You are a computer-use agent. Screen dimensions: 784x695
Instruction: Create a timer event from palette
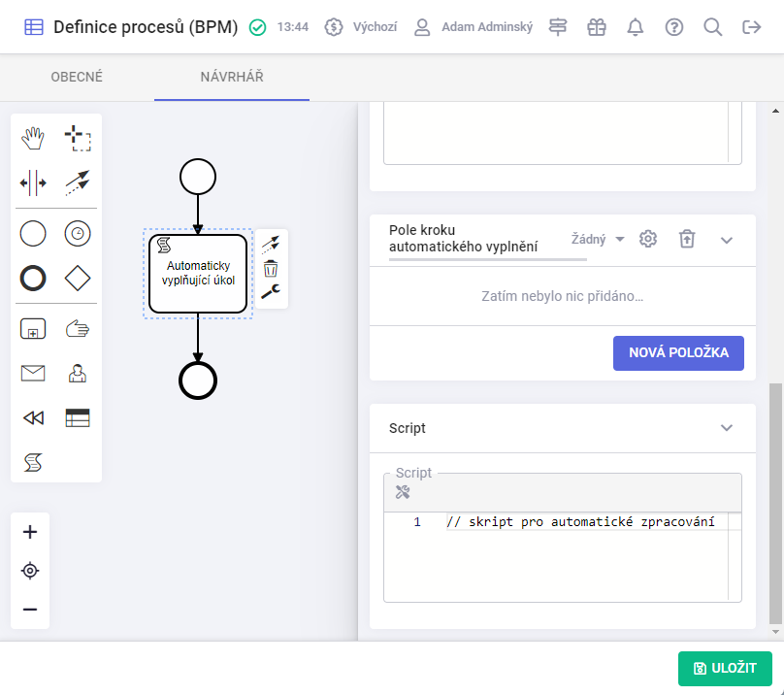(78, 234)
